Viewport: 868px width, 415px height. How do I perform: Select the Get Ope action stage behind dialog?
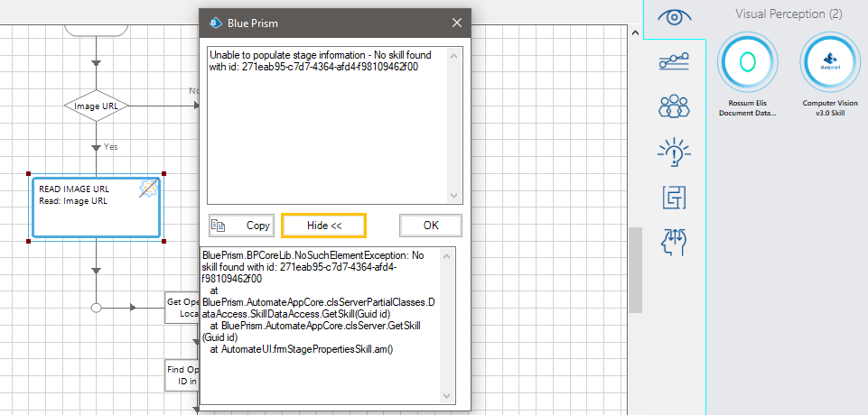coord(182,308)
